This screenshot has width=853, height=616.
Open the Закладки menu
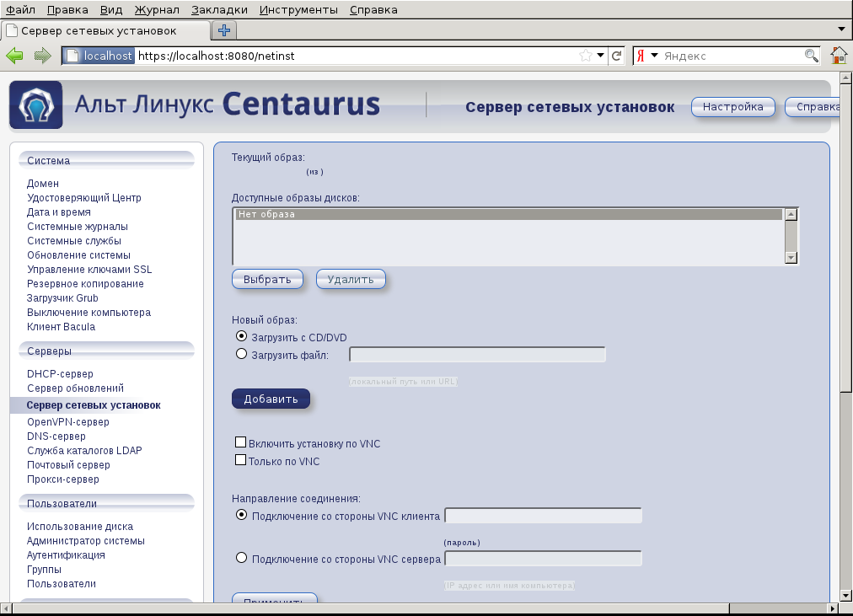tap(219, 10)
